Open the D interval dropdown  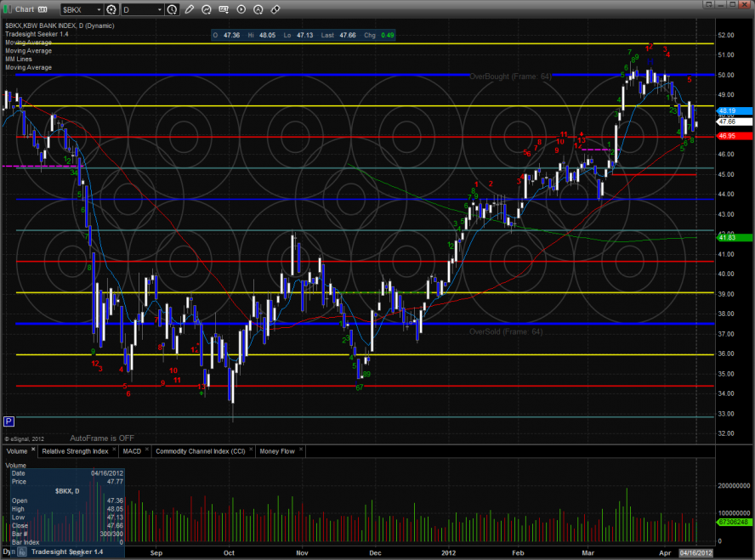(x=161, y=9)
